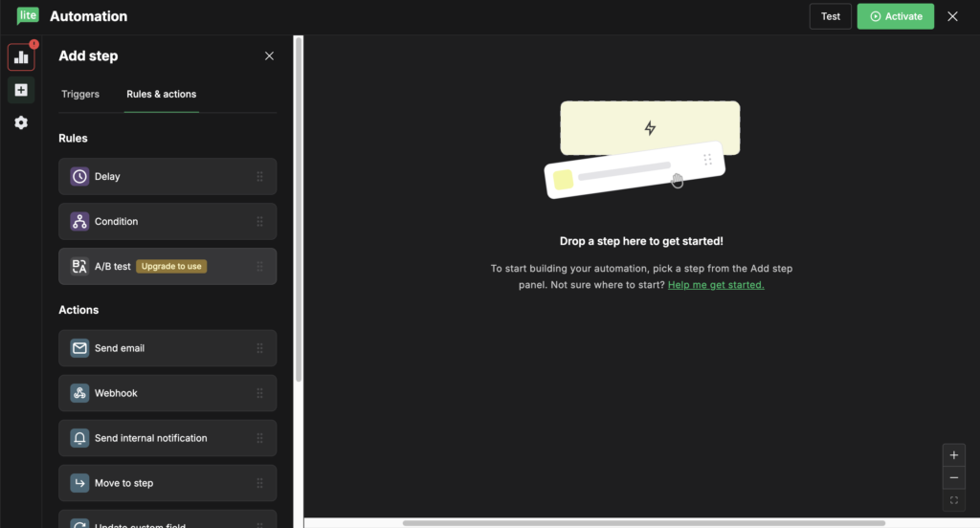980x528 pixels.
Task: Click the Send email envelope icon
Action: click(x=79, y=348)
